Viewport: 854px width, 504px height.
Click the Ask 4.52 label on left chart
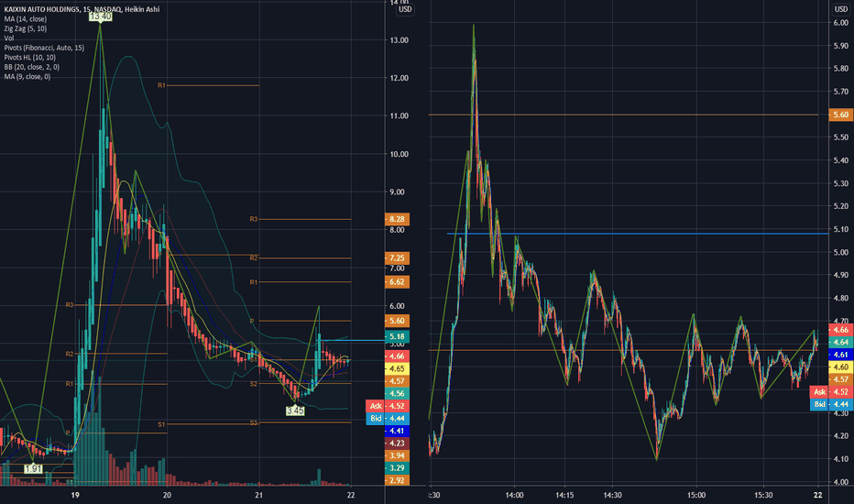[x=388, y=406]
